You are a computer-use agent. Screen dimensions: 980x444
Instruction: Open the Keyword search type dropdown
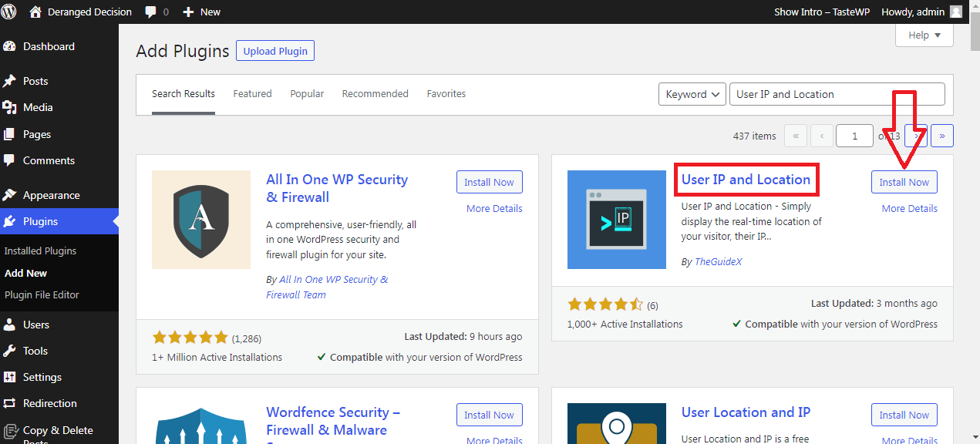(692, 94)
